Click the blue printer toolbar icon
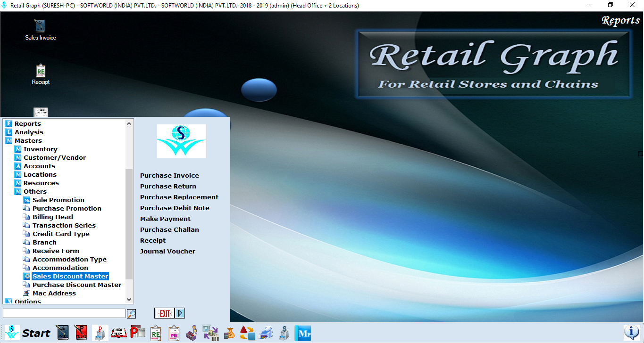The image size is (644, 343). pyautogui.click(x=266, y=333)
